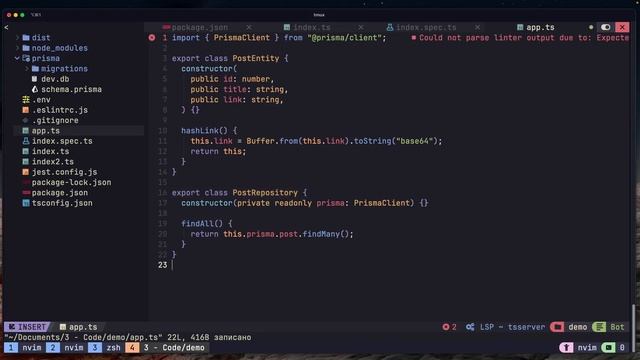
Task: Open tsconfig.json in the tree
Action: (62, 203)
